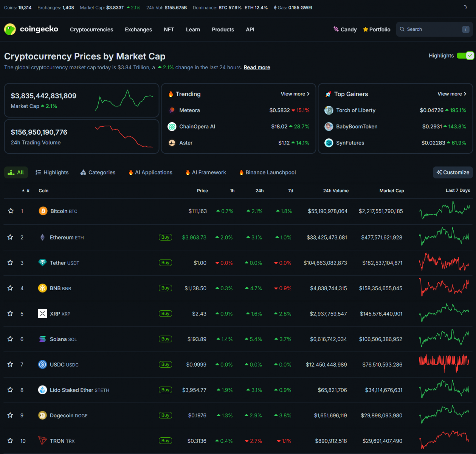This screenshot has height=454, width=476.
Task: Click the Dogecoin coin icon
Action: pyautogui.click(x=42, y=415)
